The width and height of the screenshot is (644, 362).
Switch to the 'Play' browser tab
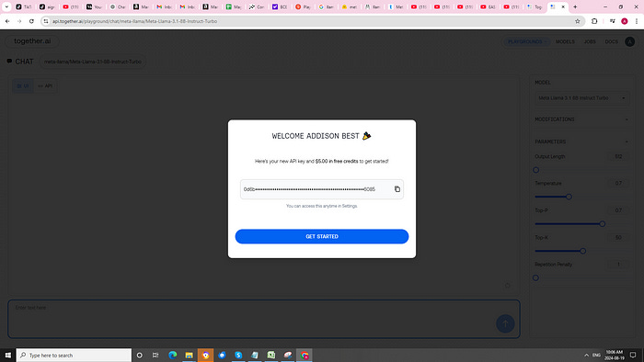click(x=303, y=7)
